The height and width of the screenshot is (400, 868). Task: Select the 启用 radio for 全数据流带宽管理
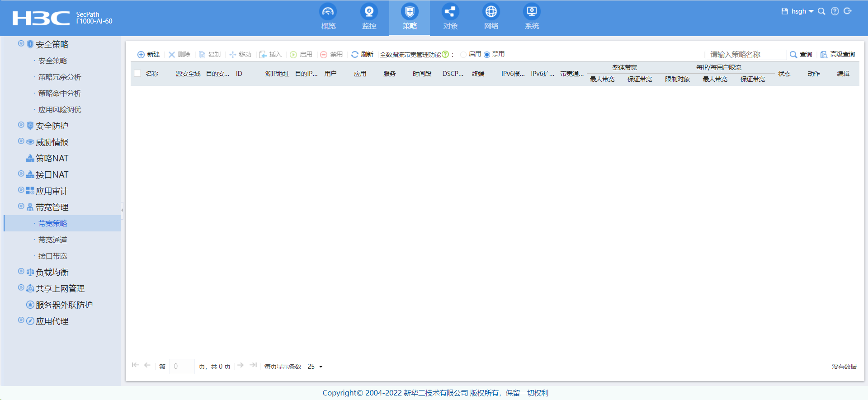463,54
